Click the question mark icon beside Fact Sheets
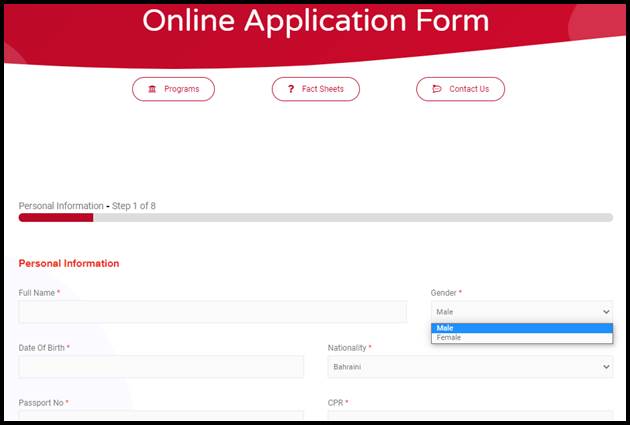The width and height of the screenshot is (630, 425). (x=289, y=89)
